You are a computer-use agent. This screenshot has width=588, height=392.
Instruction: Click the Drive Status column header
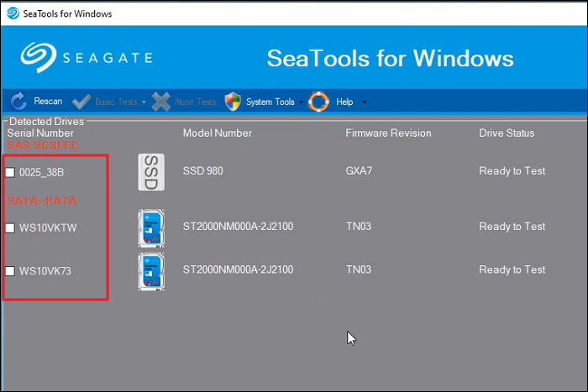click(507, 133)
